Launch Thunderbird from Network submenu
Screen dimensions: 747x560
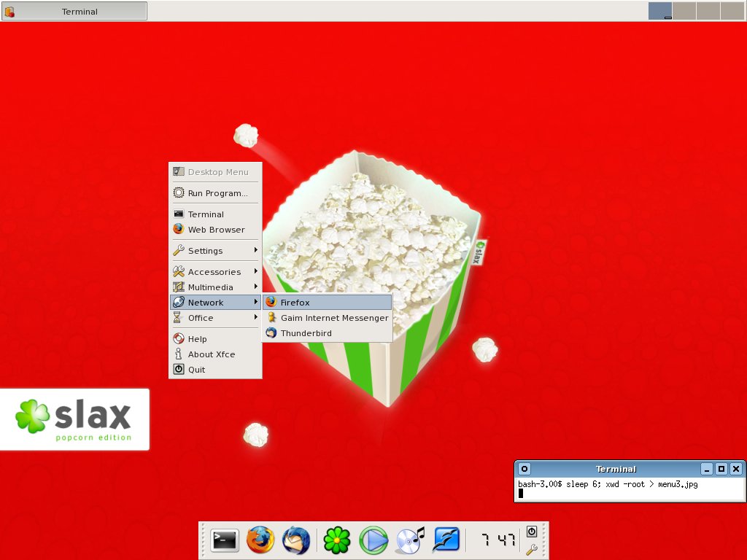328,332
